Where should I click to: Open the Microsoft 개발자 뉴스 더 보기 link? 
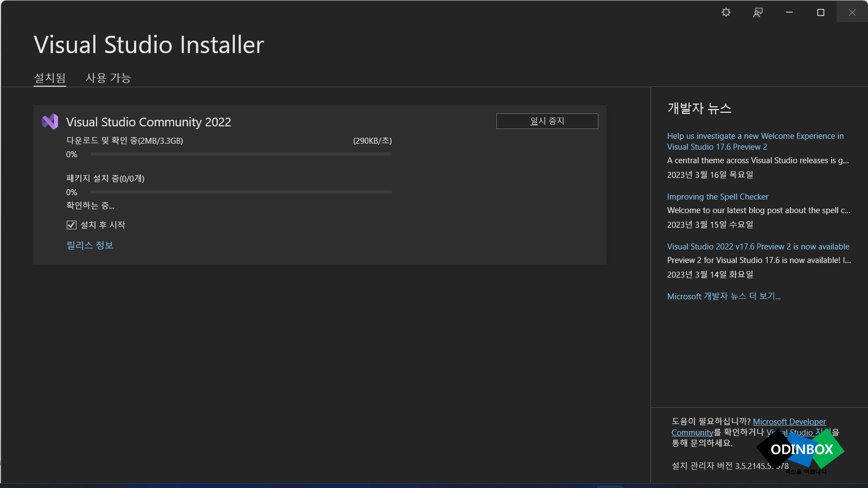(x=724, y=297)
